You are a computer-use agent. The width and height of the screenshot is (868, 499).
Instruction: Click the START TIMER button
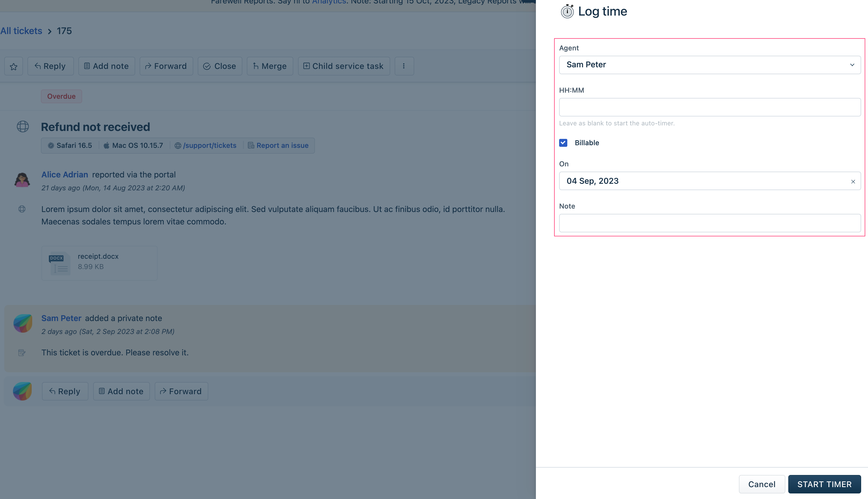[x=824, y=483]
